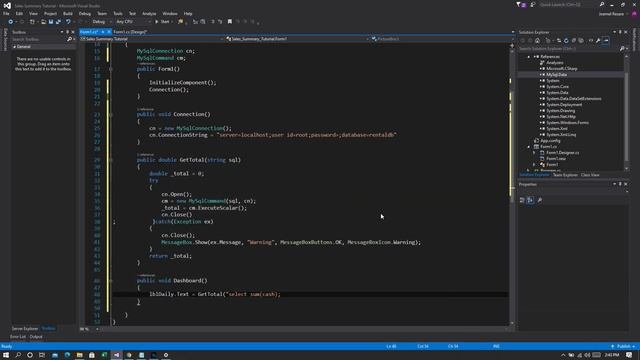Select Form1.resx in Solution Explorer
Viewport: 640px width, 360px height.
coord(556,158)
